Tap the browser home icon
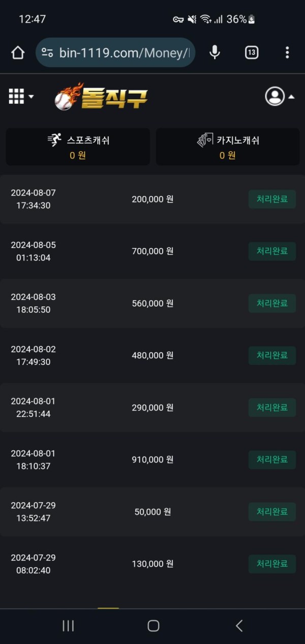Image resolution: width=305 pixels, height=644 pixels. tap(18, 52)
